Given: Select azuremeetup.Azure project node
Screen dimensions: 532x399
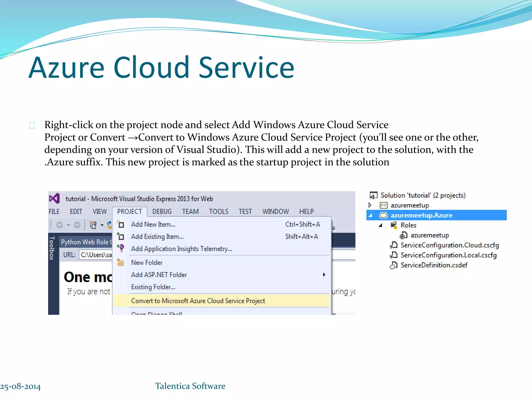Looking at the screenshot, I should [x=421, y=215].
